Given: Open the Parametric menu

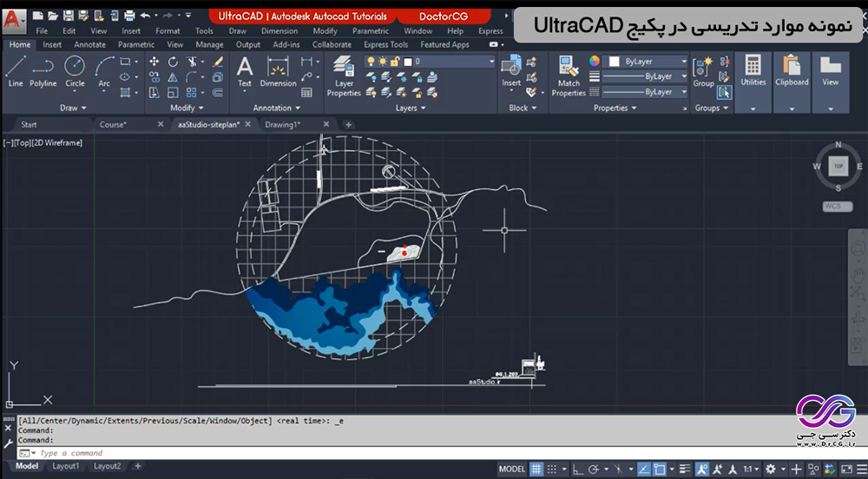Looking at the screenshot, I should [371, 31].
